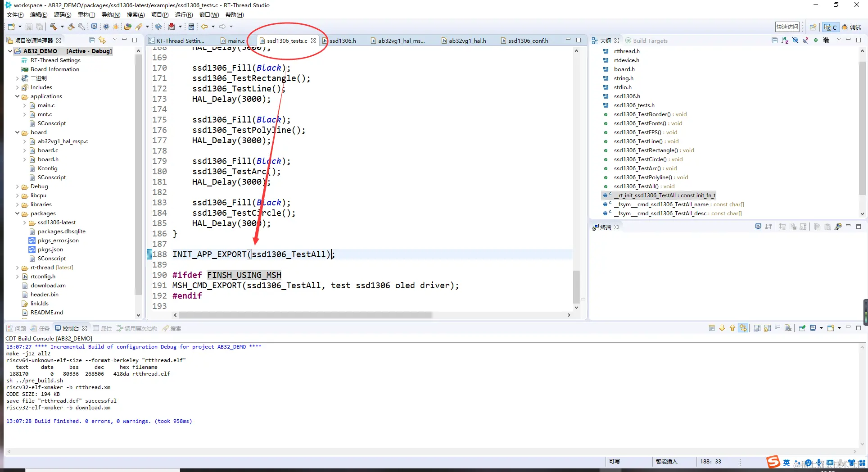
Task: Switch to the C perspective button
Action: click(830, 27)
